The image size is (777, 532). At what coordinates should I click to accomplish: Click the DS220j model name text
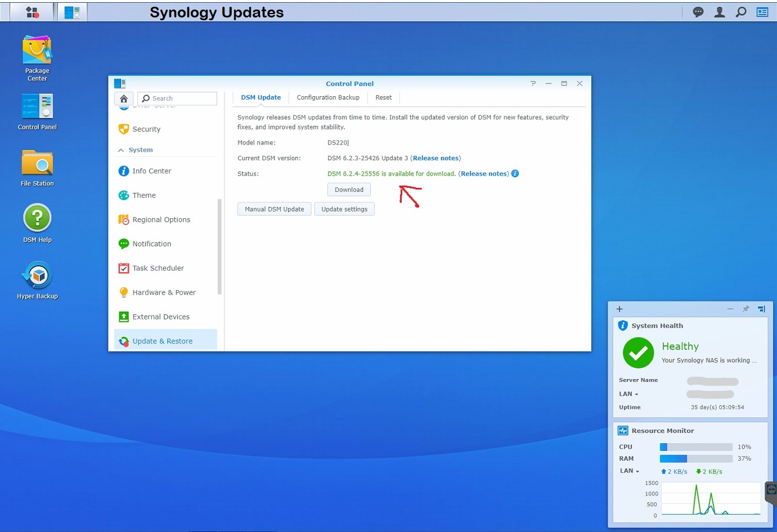point(338,143)
